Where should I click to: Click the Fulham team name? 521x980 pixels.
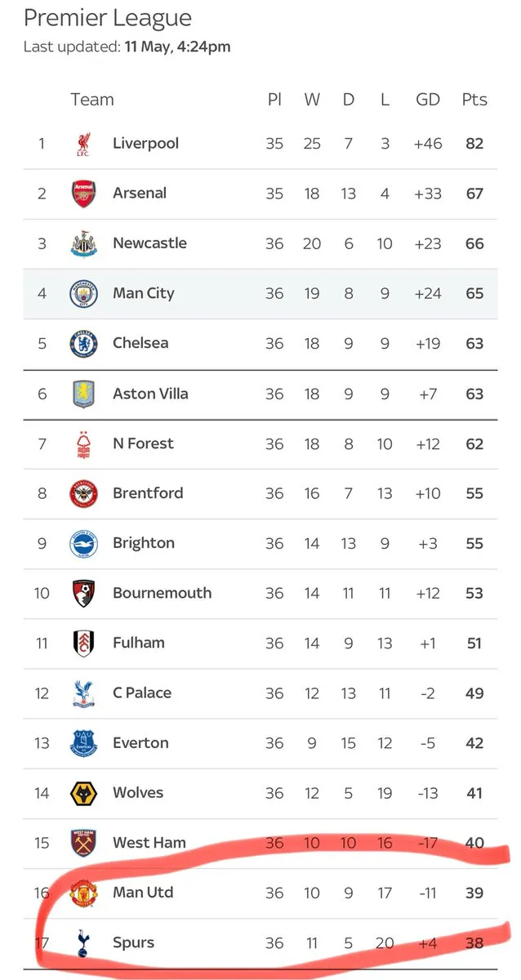[139, 643]
